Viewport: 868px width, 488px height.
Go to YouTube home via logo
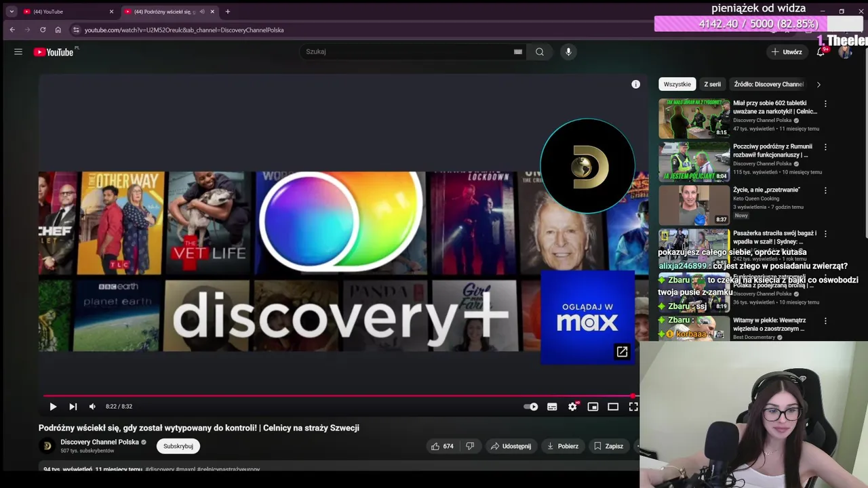pyautogui.click(x=54, y=52)
